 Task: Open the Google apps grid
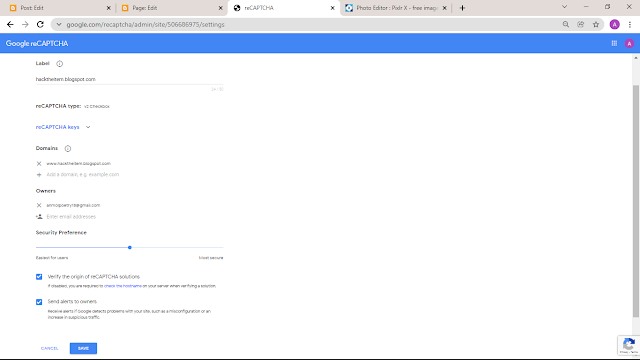[614, 43]
